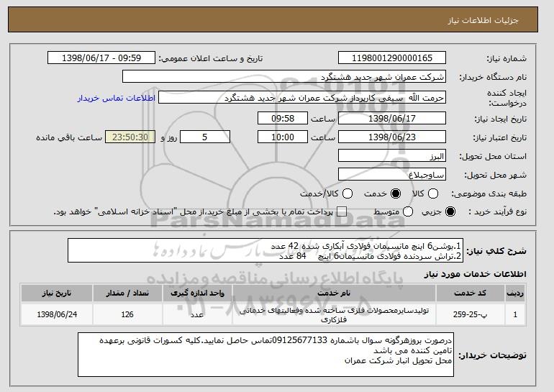Viewport: 554px width, 392px height.
Task: Select the کالا/خدمت radio button
Action: (348, 193)
